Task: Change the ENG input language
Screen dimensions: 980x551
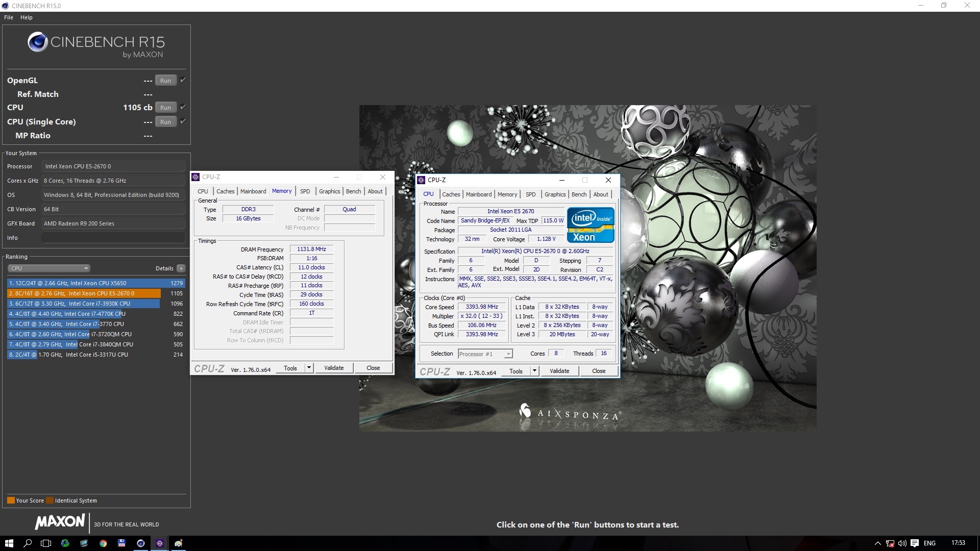Action: click(929, 543)
